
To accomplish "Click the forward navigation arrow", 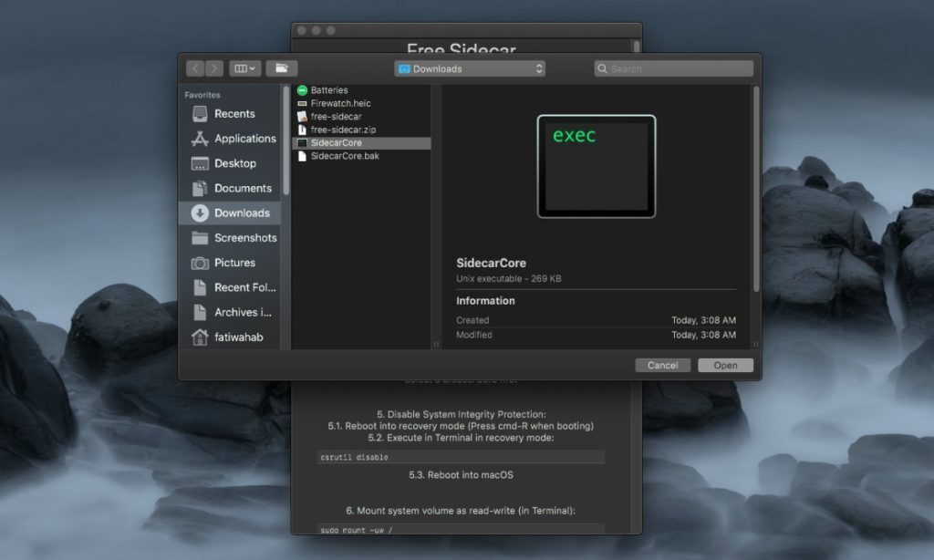I will point(216,67).
